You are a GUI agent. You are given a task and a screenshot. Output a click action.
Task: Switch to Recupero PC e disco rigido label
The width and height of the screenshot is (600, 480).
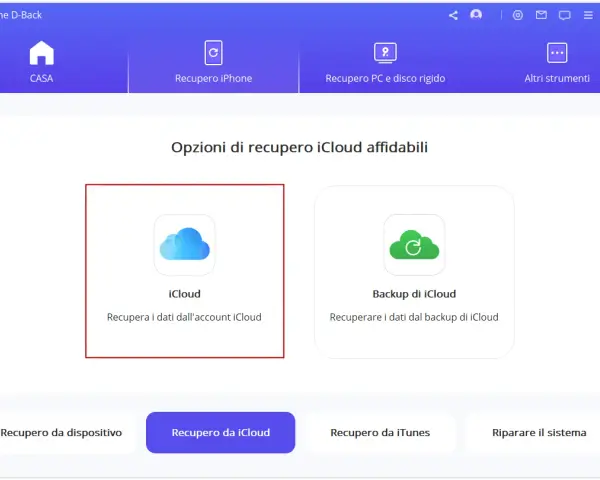(x=385, y=78)
